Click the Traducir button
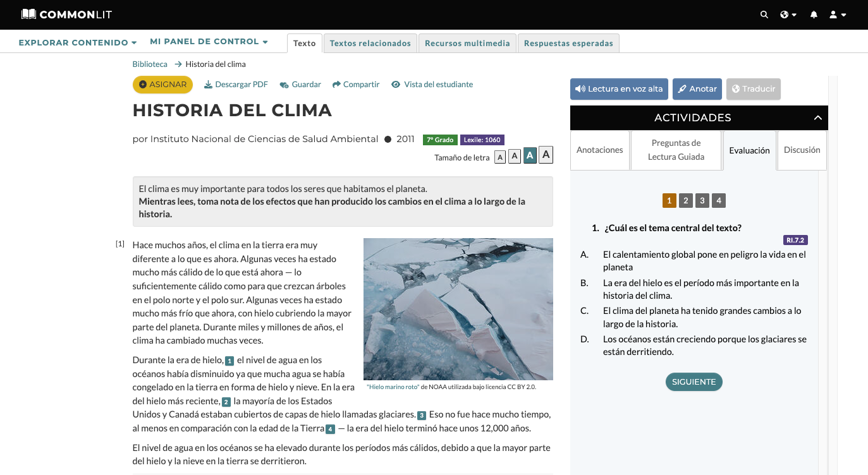Viewport: 868px width, 475px height. click(754, 88)
